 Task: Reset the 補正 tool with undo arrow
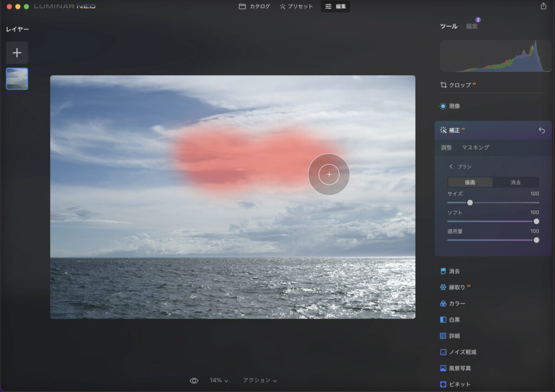click(x=541, y=130)
